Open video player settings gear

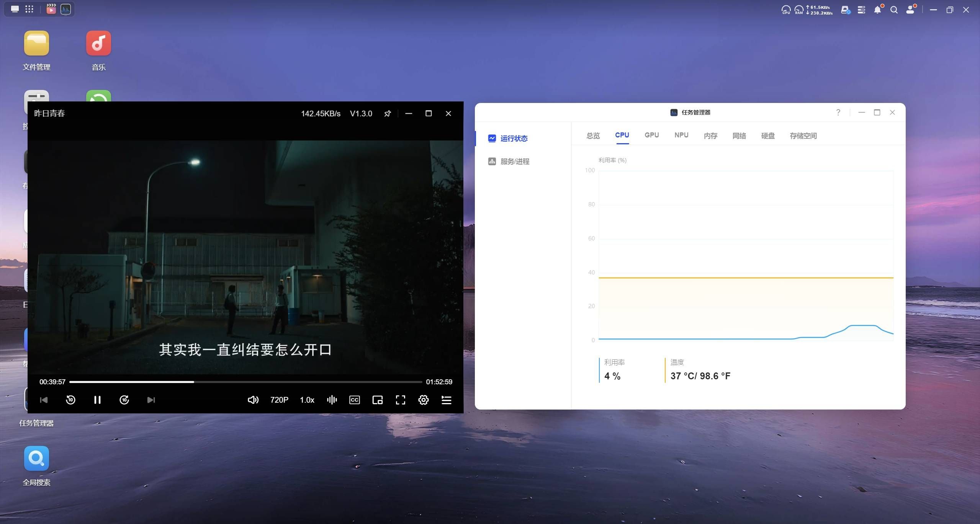[423, 400]
